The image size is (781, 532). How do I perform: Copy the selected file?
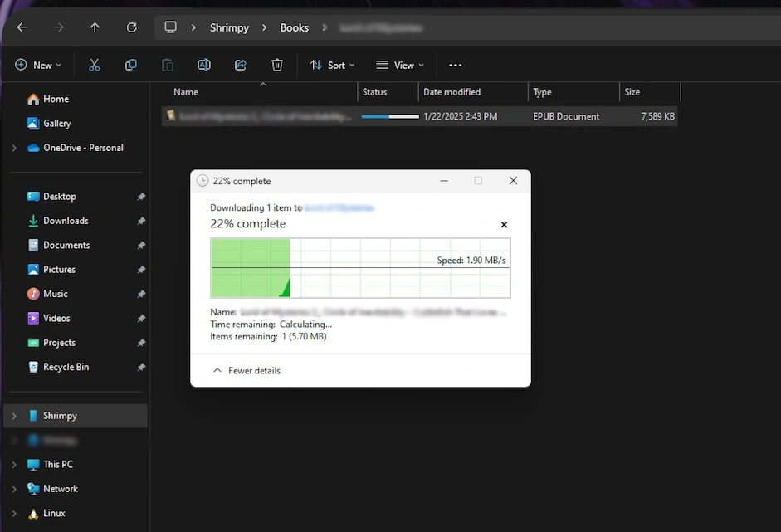point(131,65)
